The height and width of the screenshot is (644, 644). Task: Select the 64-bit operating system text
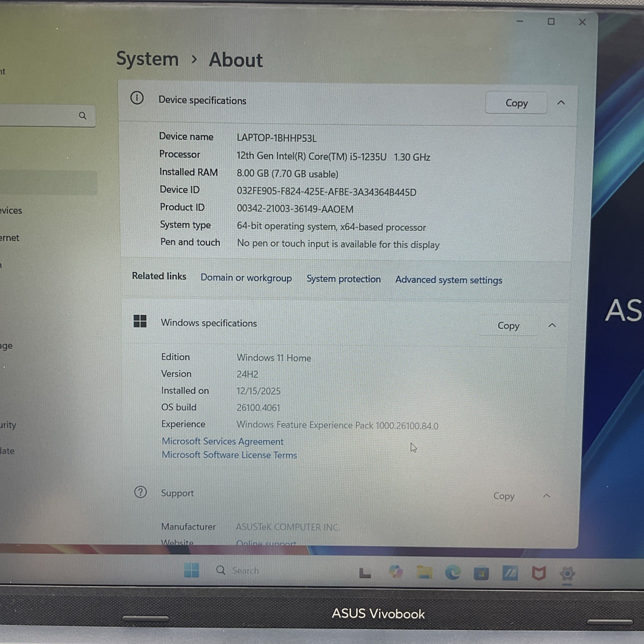pos(331,227)
